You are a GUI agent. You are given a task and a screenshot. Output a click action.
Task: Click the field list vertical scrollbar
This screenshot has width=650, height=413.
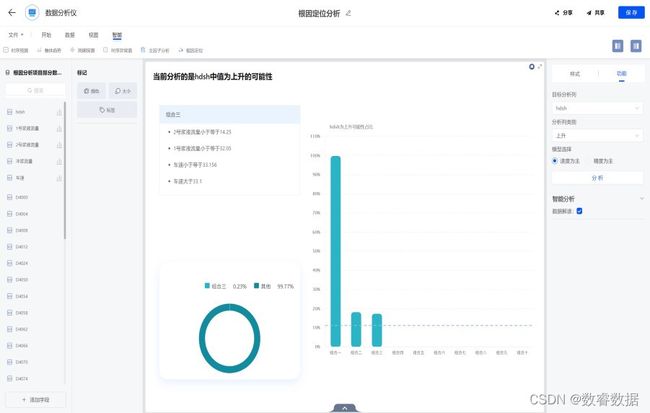pyautogui.click(x=65, y=170)
